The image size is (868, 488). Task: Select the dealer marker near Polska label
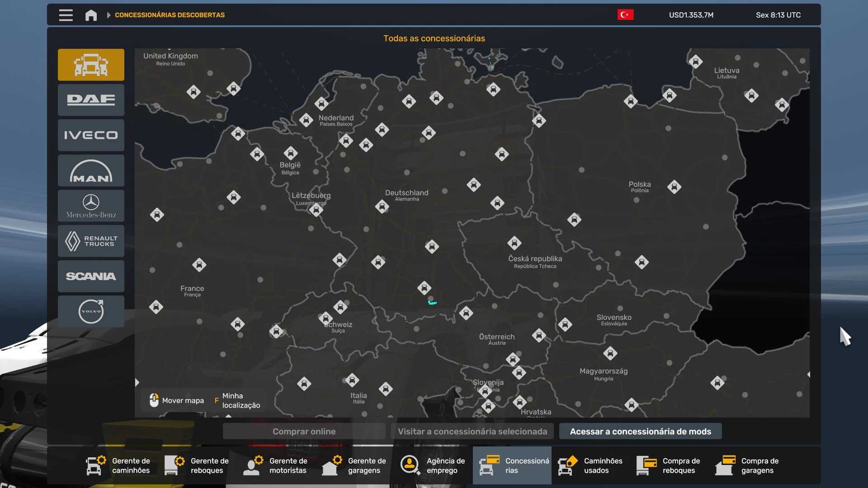[x=674, y=187]
